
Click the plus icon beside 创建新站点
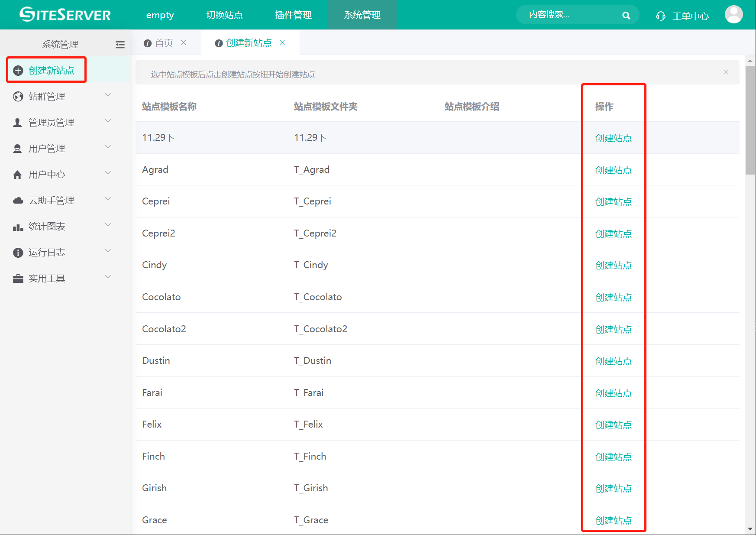click(18, 71)
